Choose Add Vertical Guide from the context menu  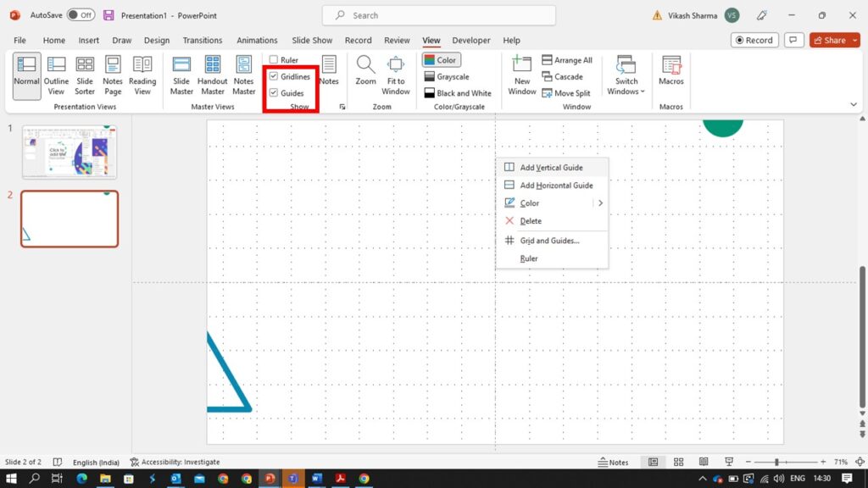(553, 167)
